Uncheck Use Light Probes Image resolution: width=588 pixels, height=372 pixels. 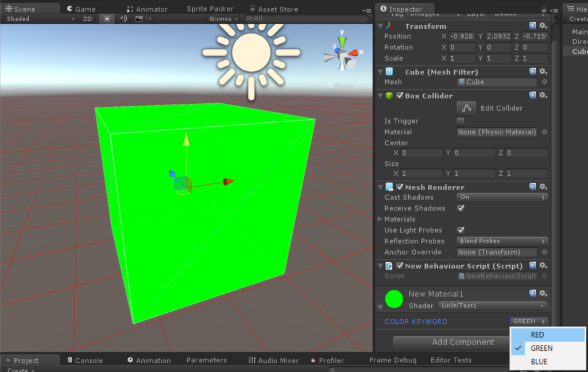tap(461, 230)
